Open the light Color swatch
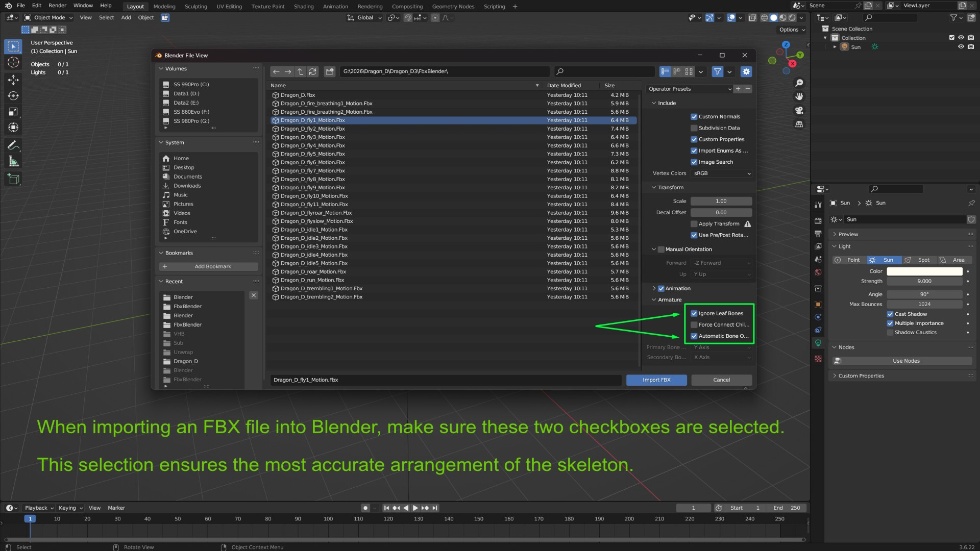Image resolution: width=980 pixels, height=551 pixels. tap(924, 271)
